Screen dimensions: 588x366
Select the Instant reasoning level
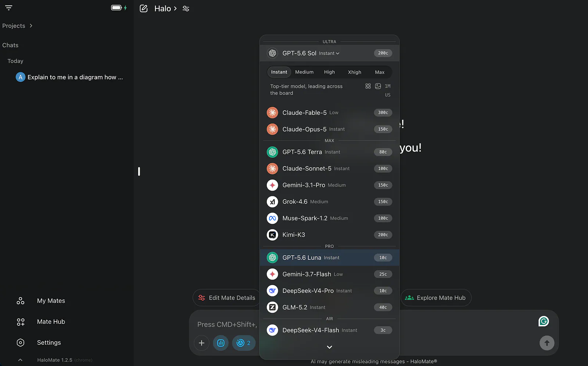click(279, 72)
